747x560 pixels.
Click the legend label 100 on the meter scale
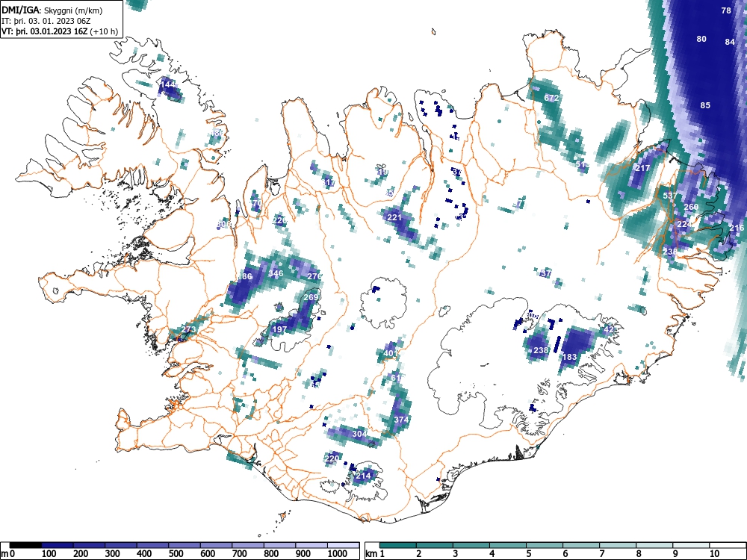point(49,554)
